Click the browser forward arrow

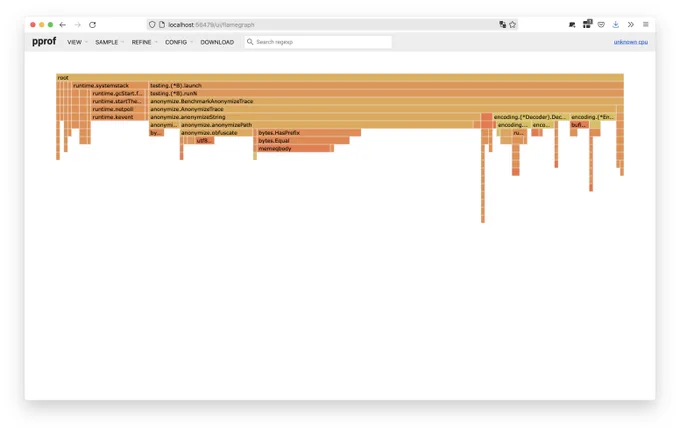[78, 25]
